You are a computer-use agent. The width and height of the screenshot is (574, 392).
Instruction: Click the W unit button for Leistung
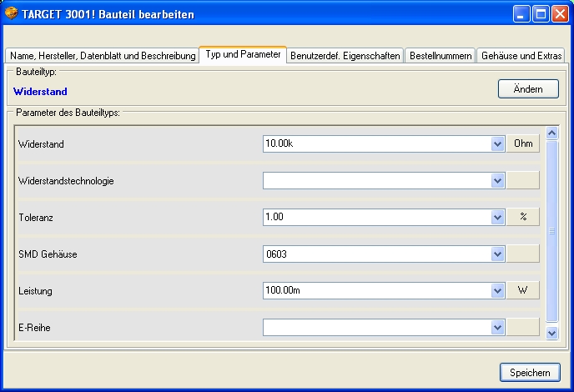(x=523, y=290)
